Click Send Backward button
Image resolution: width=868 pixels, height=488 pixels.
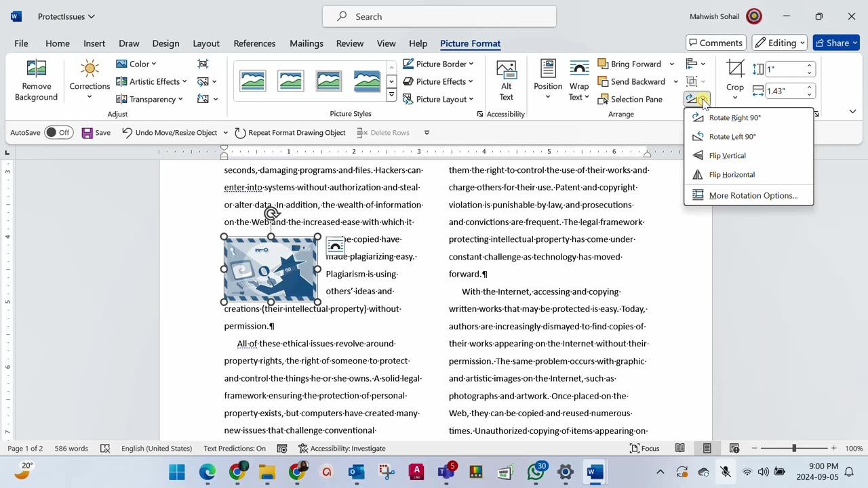tap(632, 81)
